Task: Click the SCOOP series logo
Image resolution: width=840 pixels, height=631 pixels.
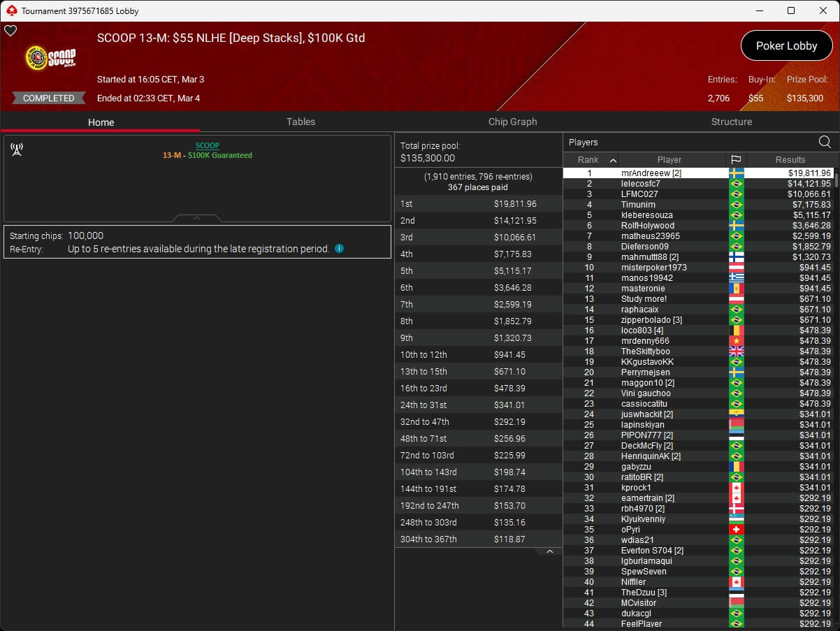Action: (x=50, y=59)
